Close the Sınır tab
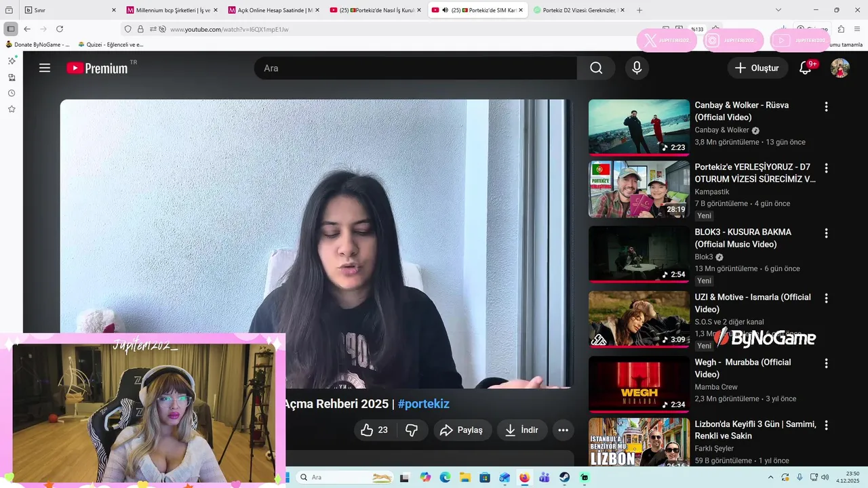868x488 pixels. point(113,10)
